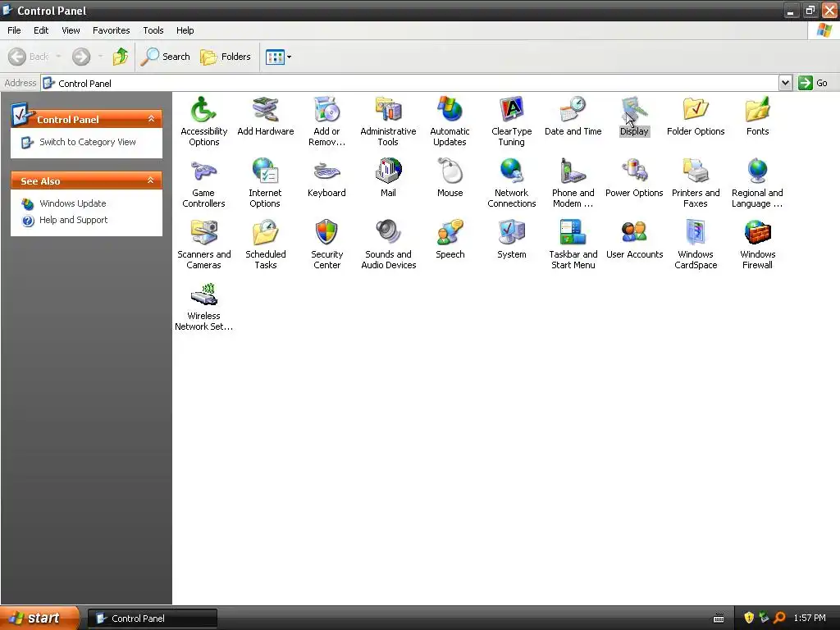Expand the Address bar dropdown arrow
The height and width of the screenshot is (630, 840).
click(x=785, y=83)
